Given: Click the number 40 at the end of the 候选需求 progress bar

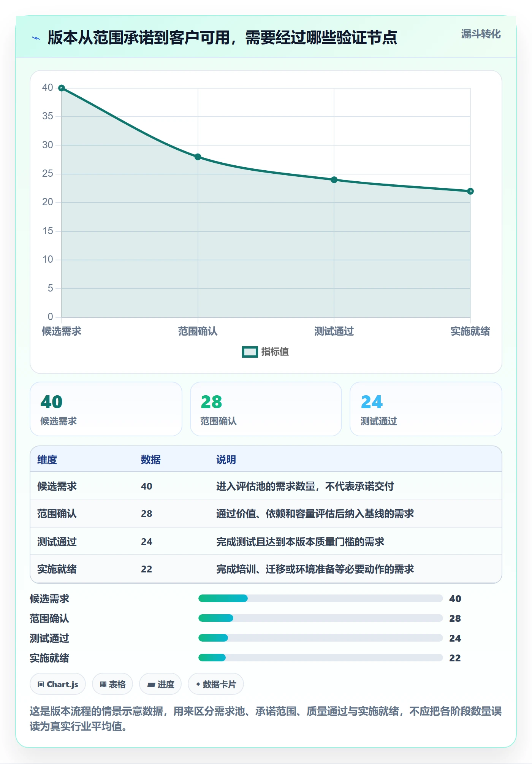Looking at the screenshot, I should coord(455,599).
